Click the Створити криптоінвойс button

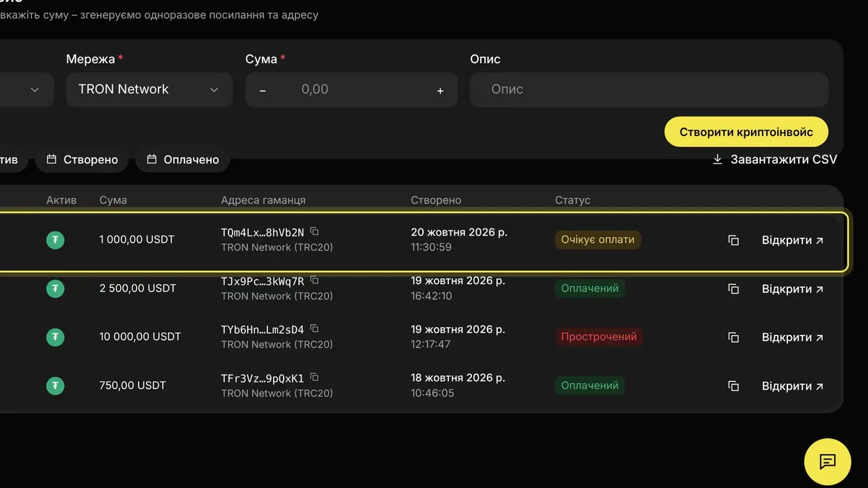coord(746,132)
